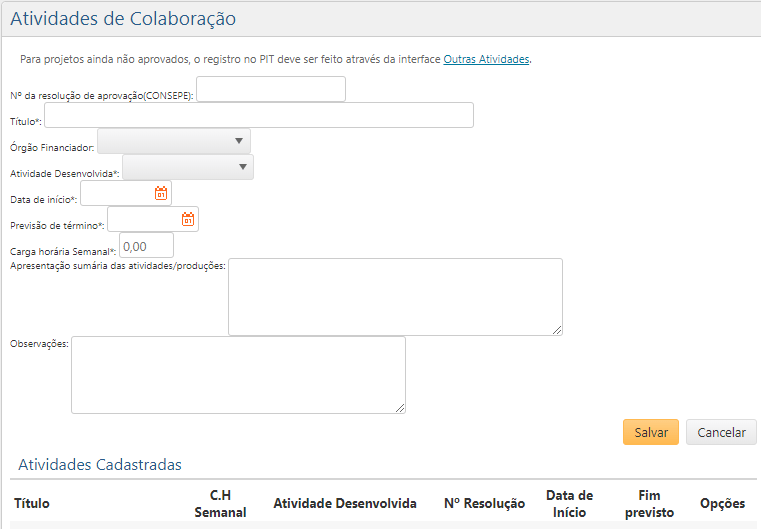Sort by the Título column header

tap(31, 503)
